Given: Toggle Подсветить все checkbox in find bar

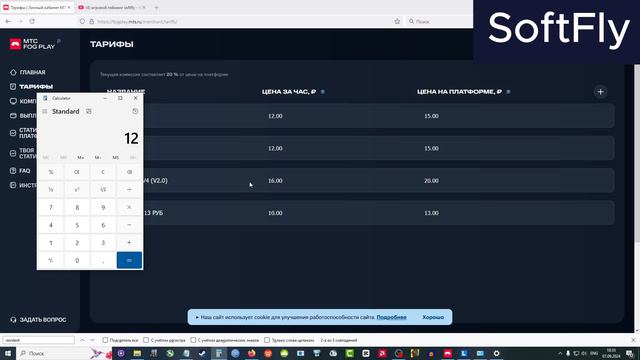Looking at the screenshot, I should [x=105, y=340].
